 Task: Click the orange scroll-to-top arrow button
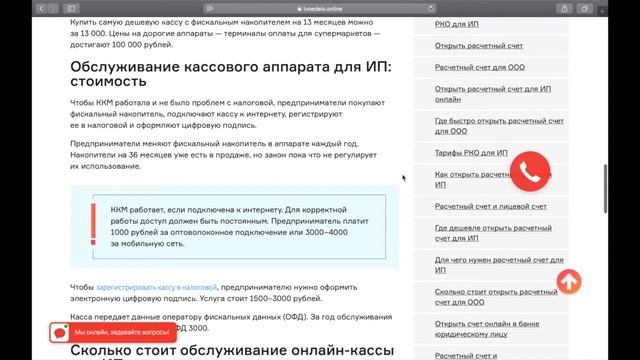[569, 282]
